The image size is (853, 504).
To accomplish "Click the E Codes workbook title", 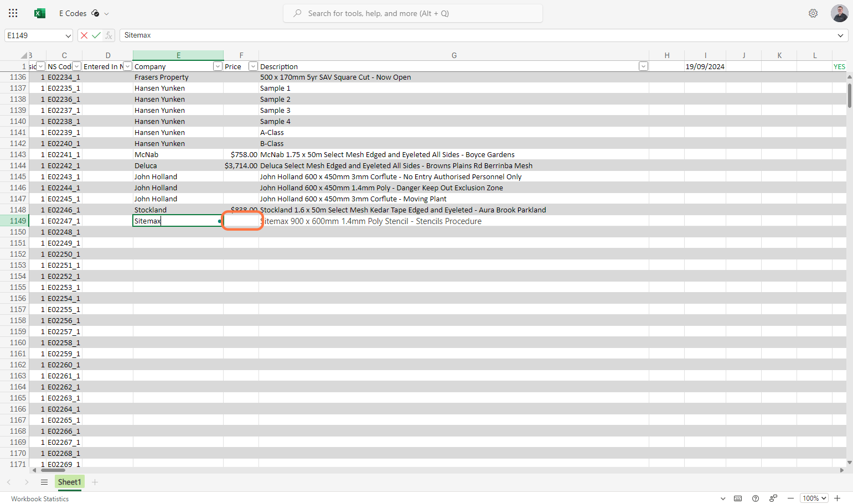I will click(x=73, y=13).
